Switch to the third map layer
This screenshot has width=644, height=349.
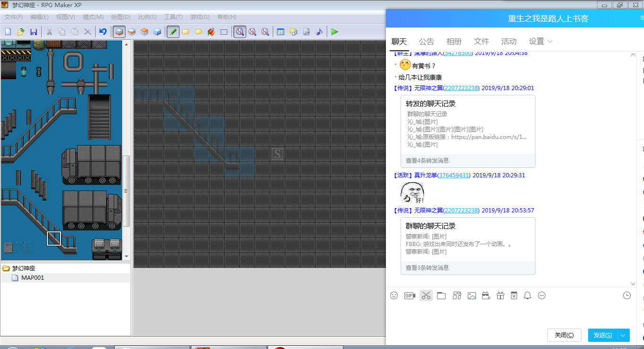pos(144,32)
